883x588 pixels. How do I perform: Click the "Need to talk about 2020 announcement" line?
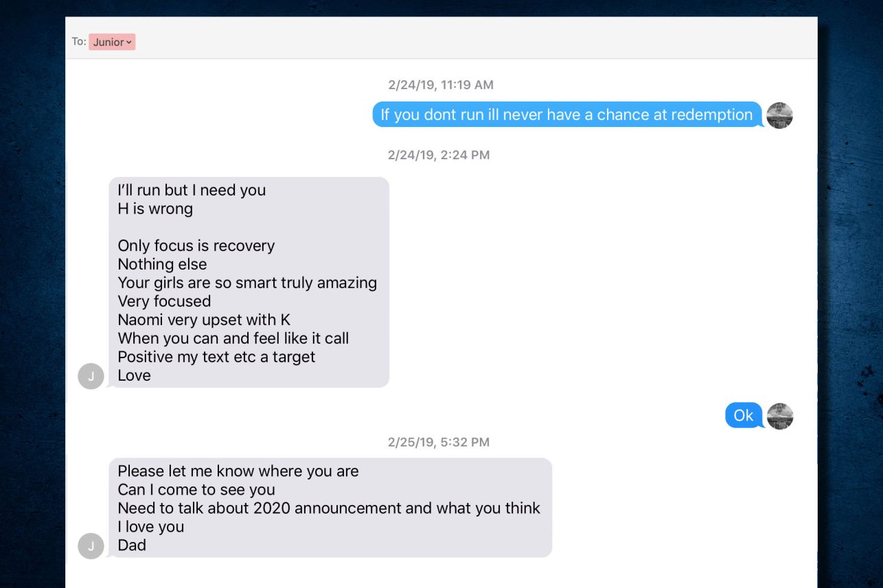tap(328, 508)
